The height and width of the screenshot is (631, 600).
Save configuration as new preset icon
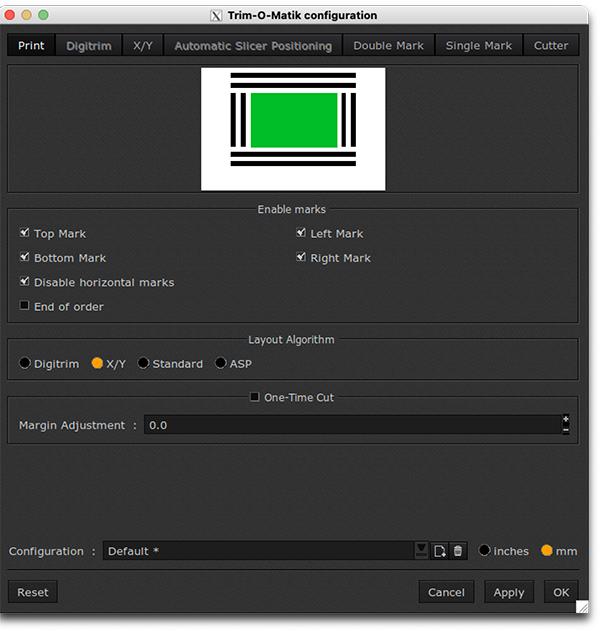pyautogui.click(x=439, y=551)
